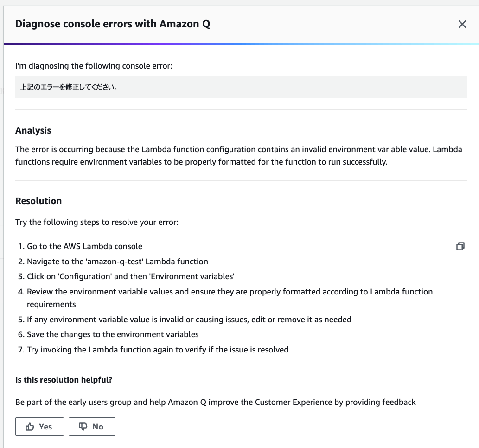Click step mentioning 'amazon-q-test' Lambda function
This screenshot has height=448, width=479.
click(x=117, y=262)
